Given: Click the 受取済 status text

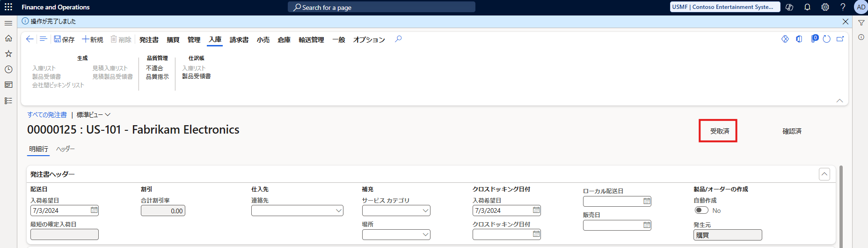Looking at the screenshot, I should tap(720, 131).
